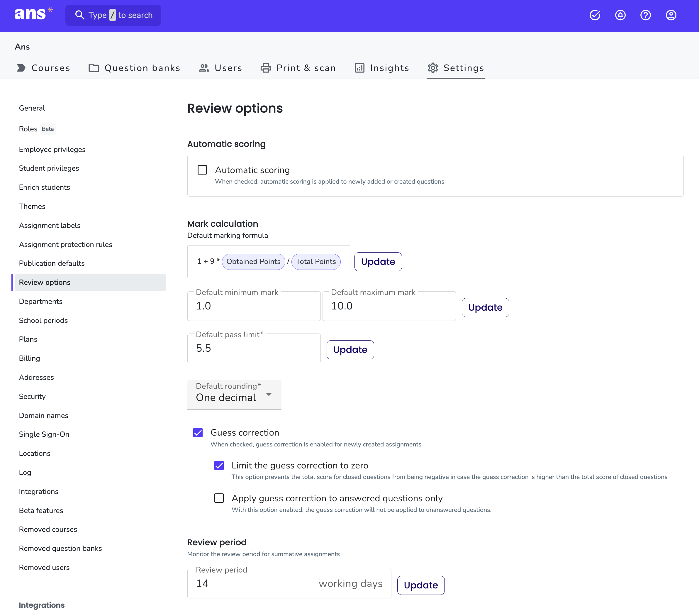Open the help question mark icon
The width and height of the screenshot is (699, 616).
point(645,15)
